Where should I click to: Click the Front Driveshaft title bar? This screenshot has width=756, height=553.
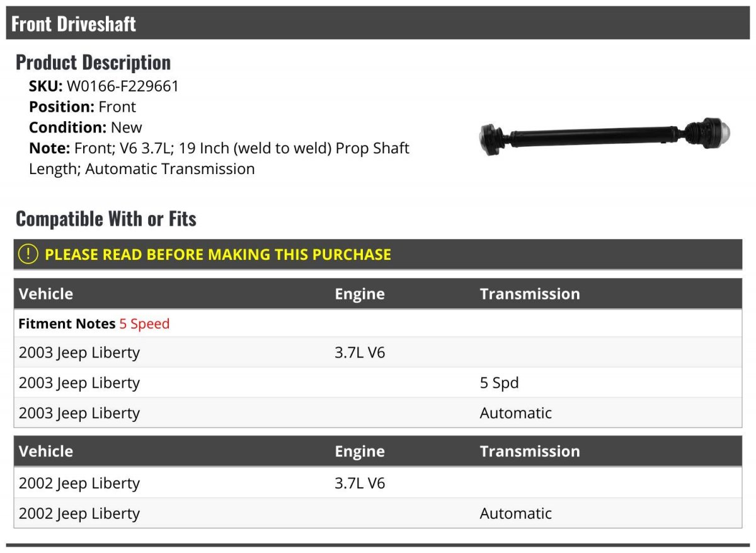(74, 24)
